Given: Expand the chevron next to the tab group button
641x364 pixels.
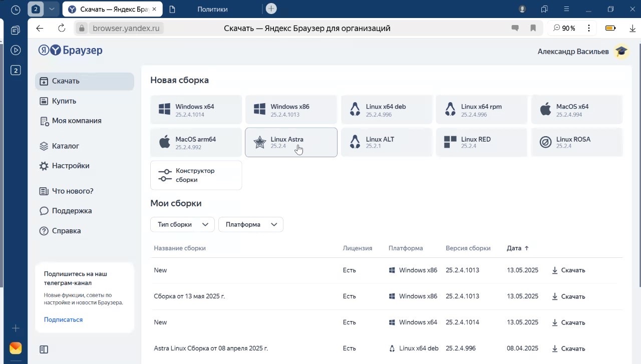Looking at the screenshot, I should click(51, 9).
